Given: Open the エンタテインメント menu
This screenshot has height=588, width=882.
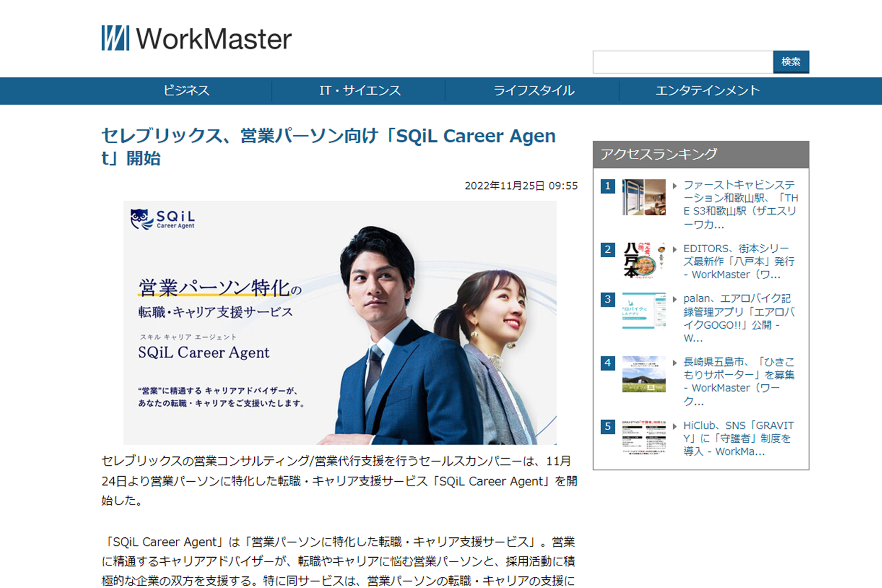Looking at the screenshot, I should tap(707, 90).
